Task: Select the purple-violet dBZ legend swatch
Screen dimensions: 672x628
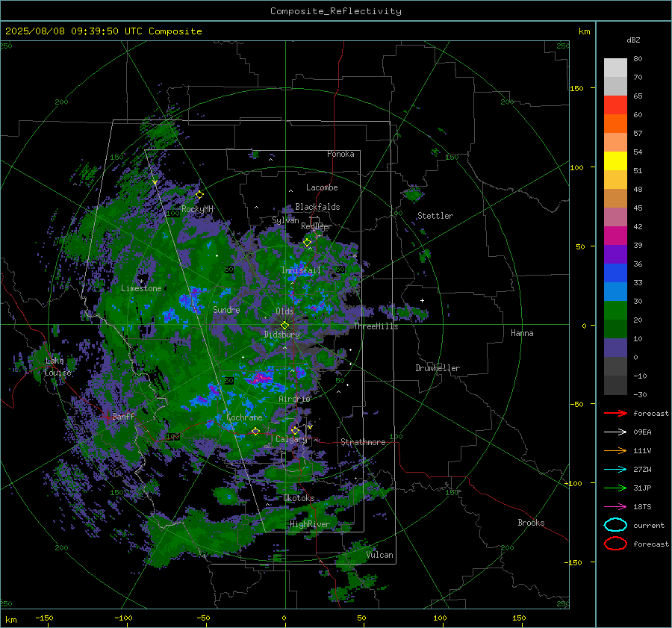Action: (x=615, y=254)
